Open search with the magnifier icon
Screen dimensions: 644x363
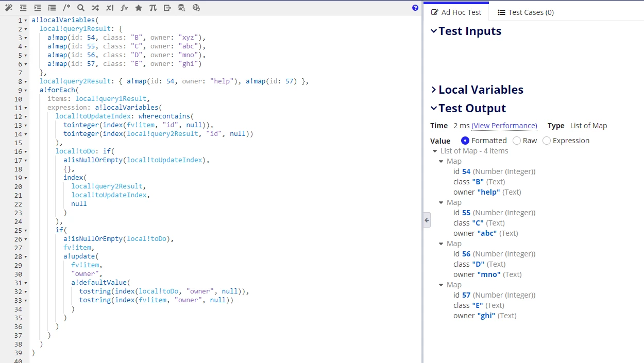[x=81, y=8]
